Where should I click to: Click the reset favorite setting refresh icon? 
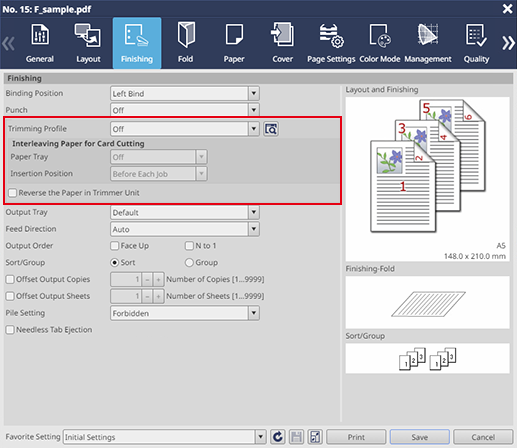click(x=277, y=437)
